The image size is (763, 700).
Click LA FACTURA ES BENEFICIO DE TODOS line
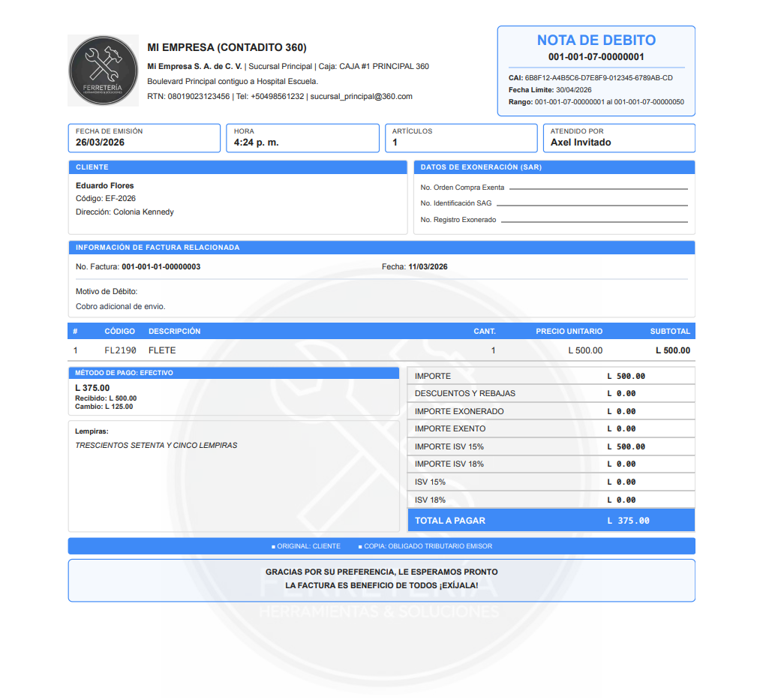(x=381, y=586)
